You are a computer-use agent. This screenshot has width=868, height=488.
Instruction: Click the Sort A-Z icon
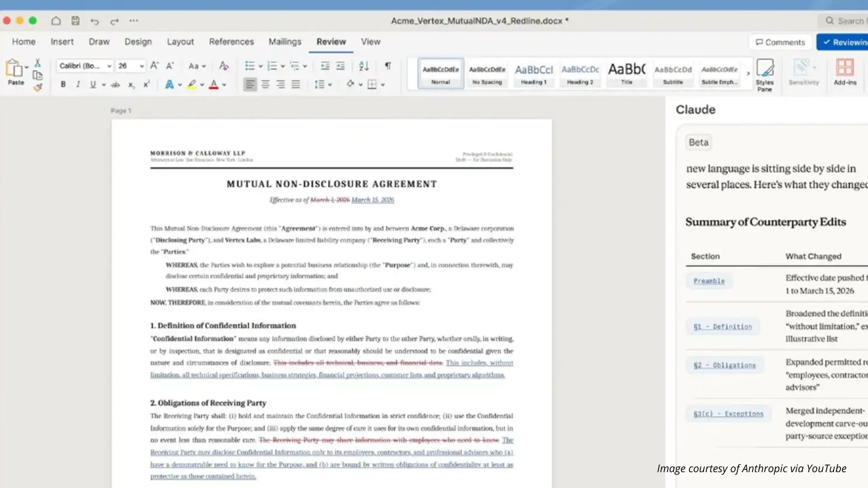pos(364,66)
